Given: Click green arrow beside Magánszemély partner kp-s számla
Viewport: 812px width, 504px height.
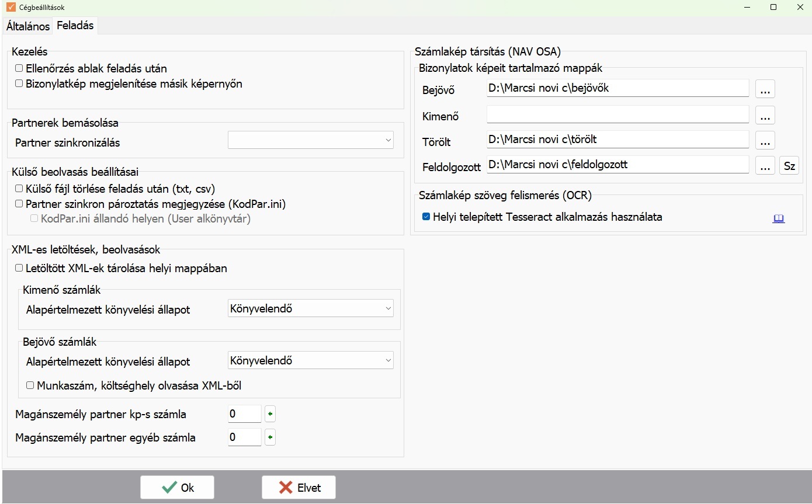Looking at the screenshot, I should pyautogui.click(x=270, y=414).
